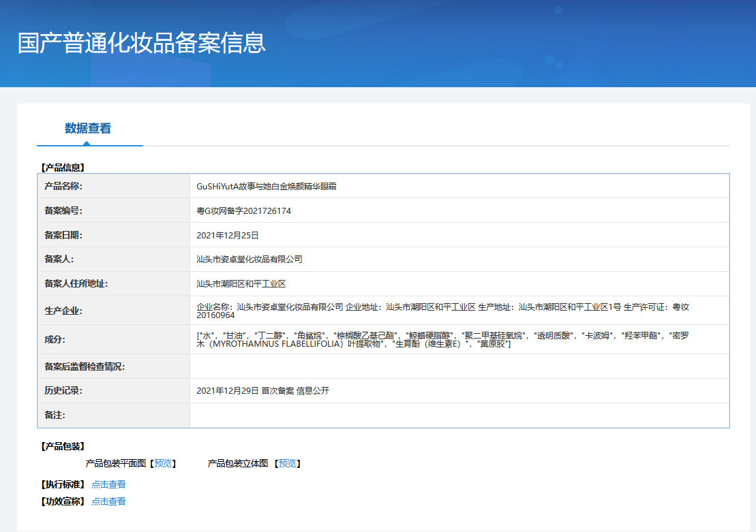Viewport: 756px width, 532px height.
Task: Click the 备案后监督检查情况 label cell
Action: point(114,366)
